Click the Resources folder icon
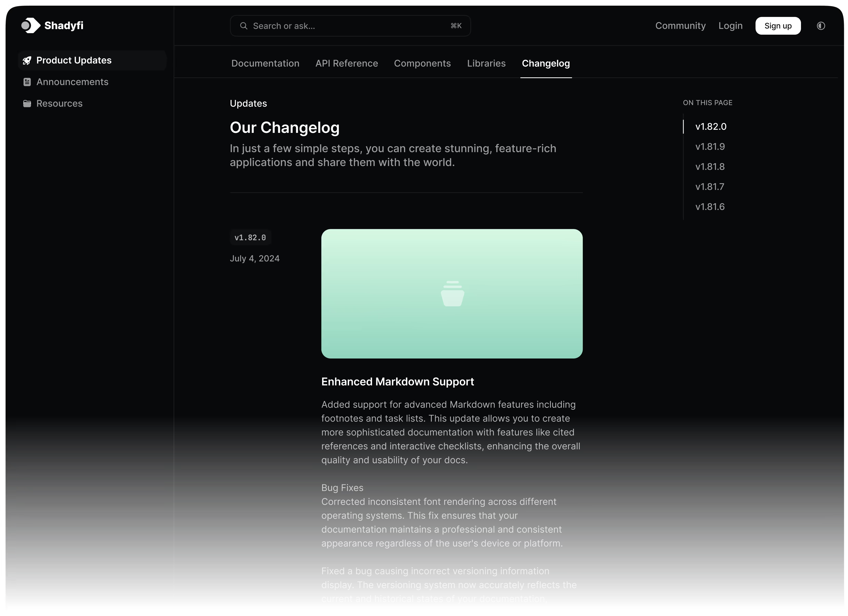 click(x=27, y=104)
